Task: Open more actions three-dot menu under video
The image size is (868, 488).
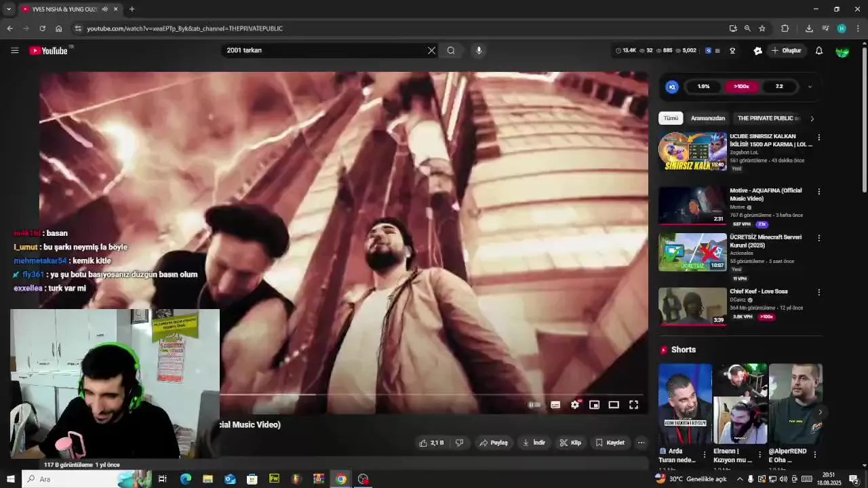Action: 641,443
